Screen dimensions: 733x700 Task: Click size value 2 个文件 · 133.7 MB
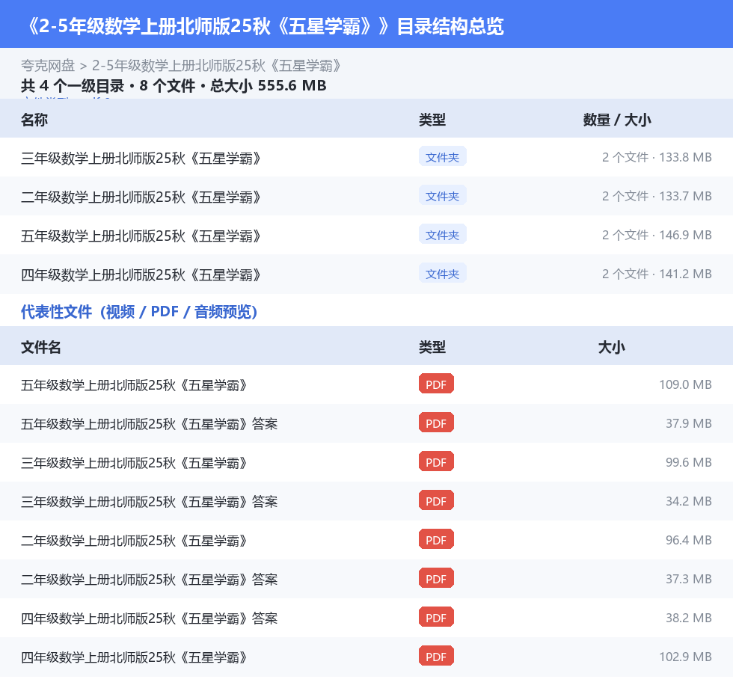(x=657, y=196)
